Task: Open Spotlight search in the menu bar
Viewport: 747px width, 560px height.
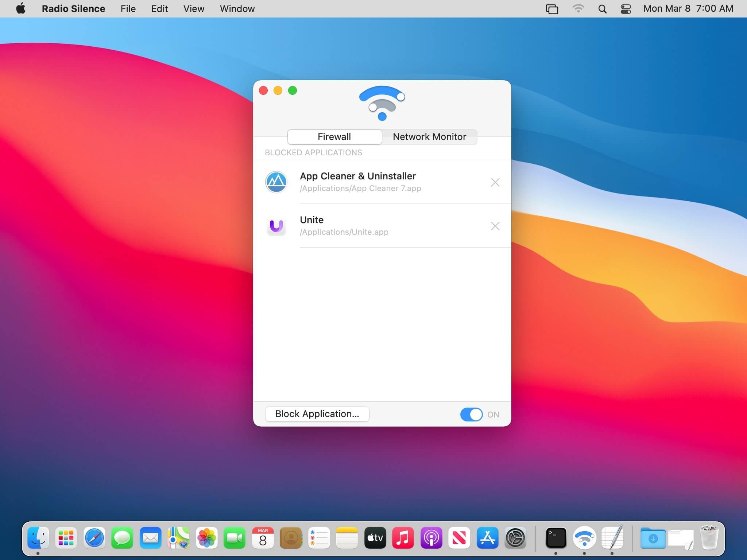Action: [x=603, y=9]
